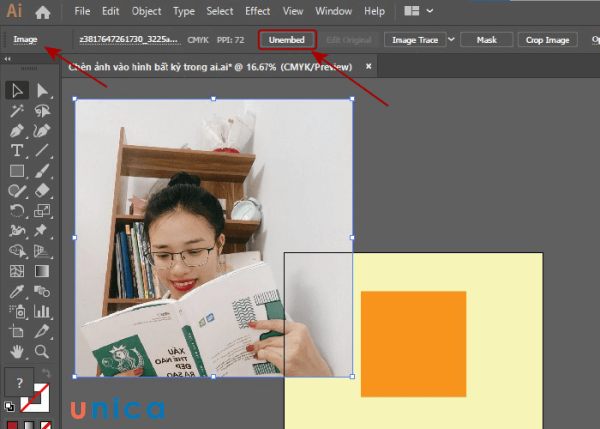Switch to the Hand tool
This screenshot has width=600, height=429.
coord(17,351)
